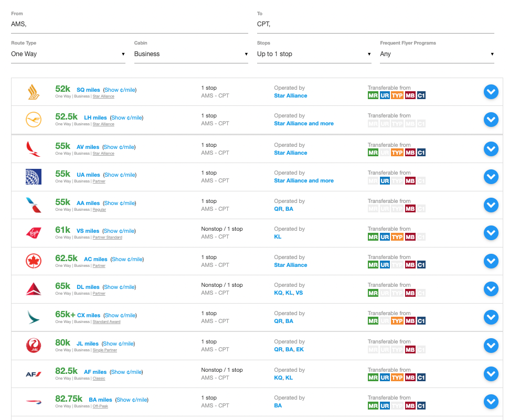Open the Cabin dropdown showing Business

[191, 54]
